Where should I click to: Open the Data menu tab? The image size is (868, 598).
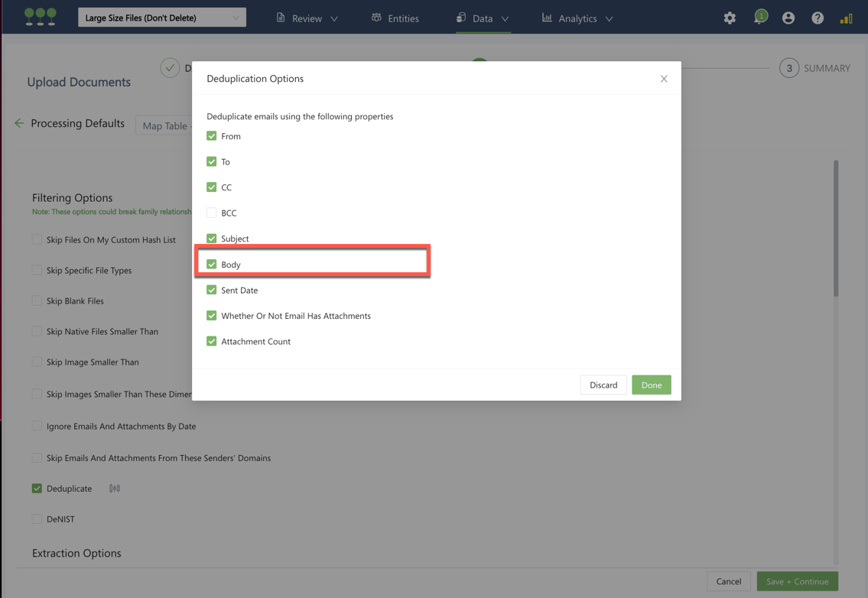tap(483, 18)
